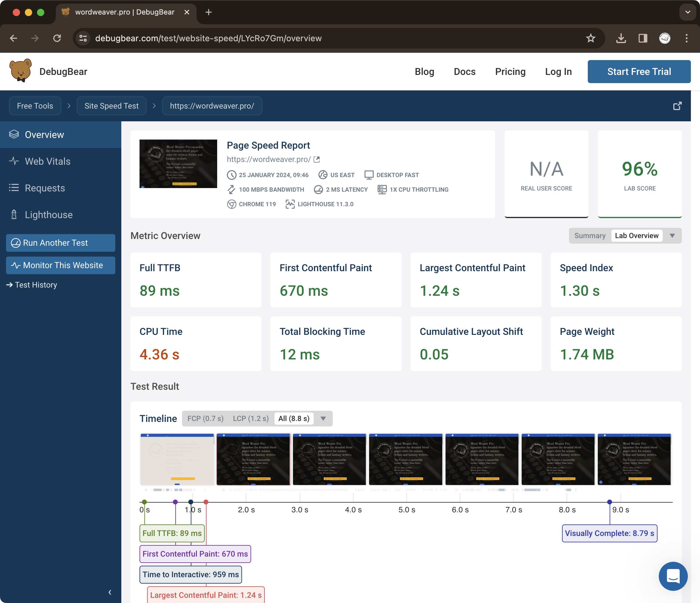Image resolution: width=700 pixels, height=603 pixels.
Task: Click site settings icon in address bar
Action: (83, 38)
